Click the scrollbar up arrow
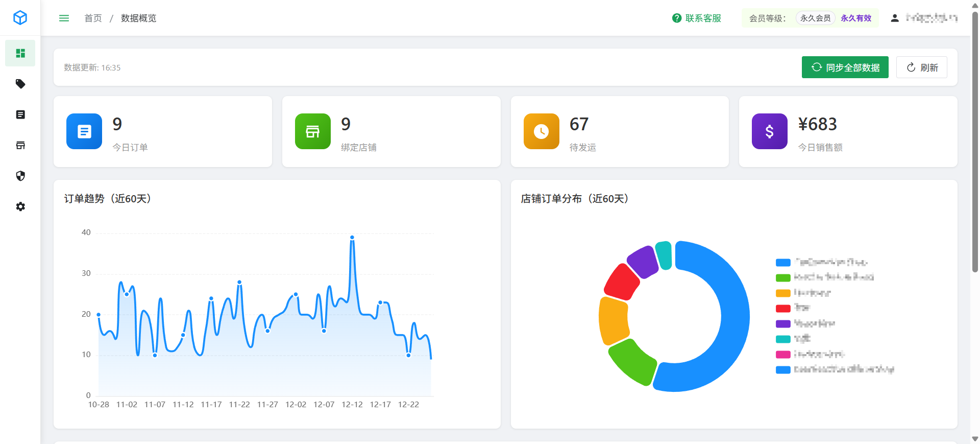Image resolution: width=980 pixels, height=444 pixels. (975, 5)
